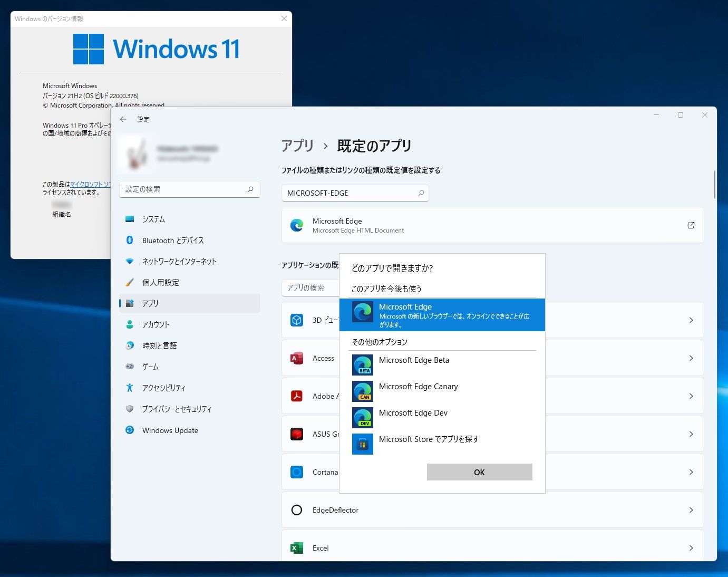
Task: Click ゲーム controller icon
Action: [130, 367]
